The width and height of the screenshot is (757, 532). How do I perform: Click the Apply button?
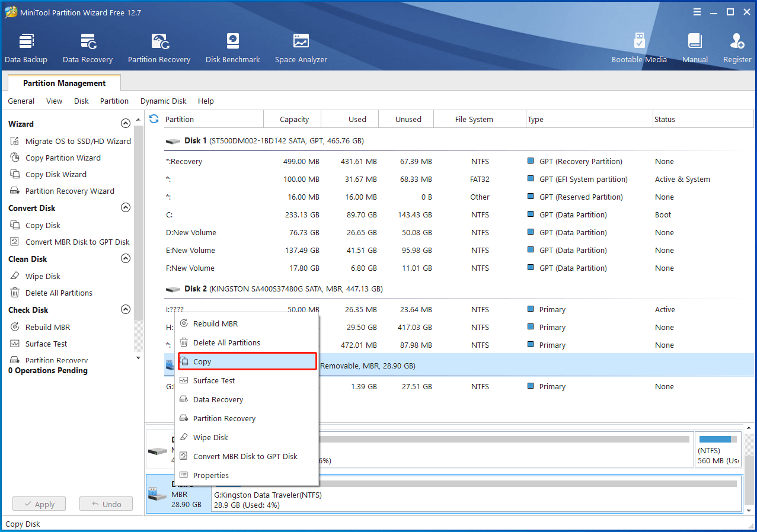click(x=39, y=504)
